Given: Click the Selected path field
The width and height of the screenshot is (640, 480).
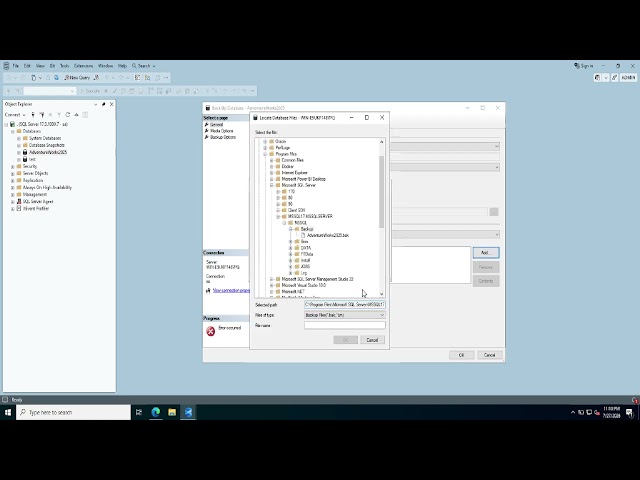Looking at the screenshot, I should [x=344, y=304].
